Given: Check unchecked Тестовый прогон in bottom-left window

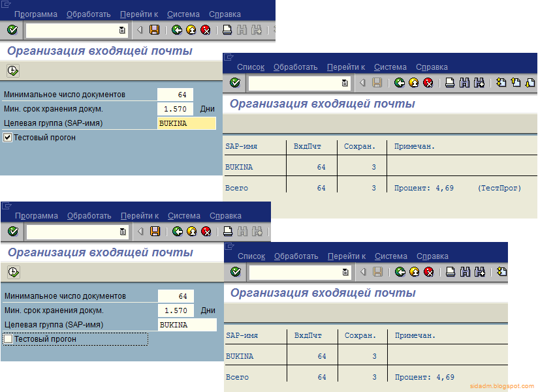Looking at the screenshot, I should coord(8,339).
